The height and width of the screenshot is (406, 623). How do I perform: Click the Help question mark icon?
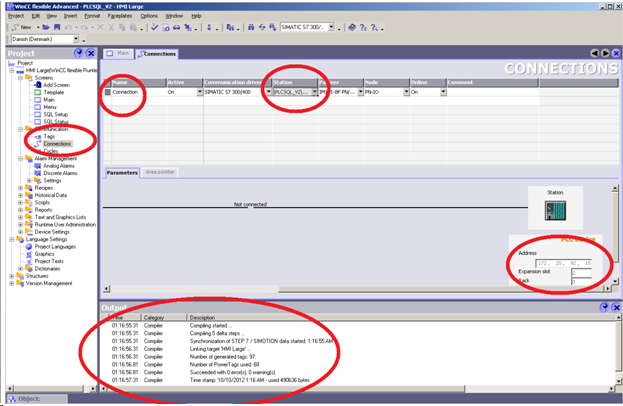click(x=363, y=27)
